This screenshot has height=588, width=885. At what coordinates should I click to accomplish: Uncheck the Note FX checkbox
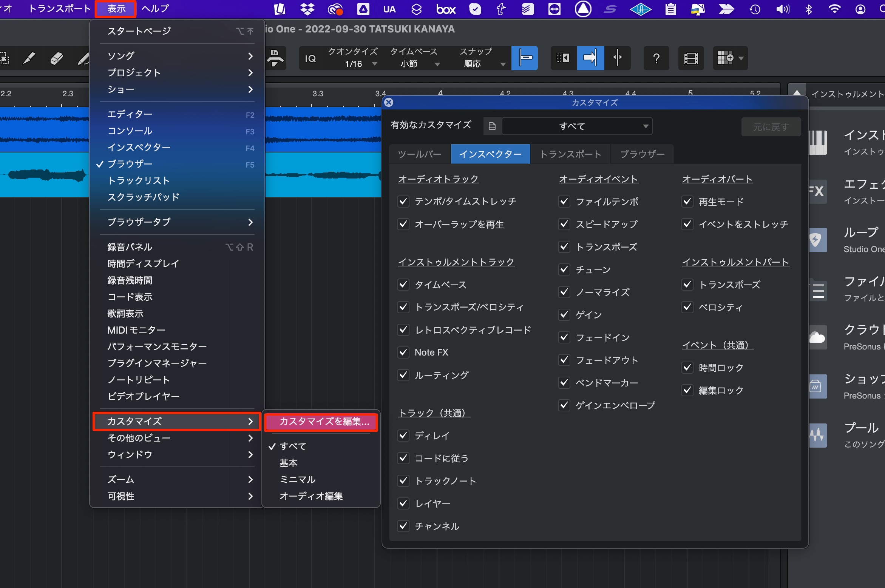pos(403,352)
